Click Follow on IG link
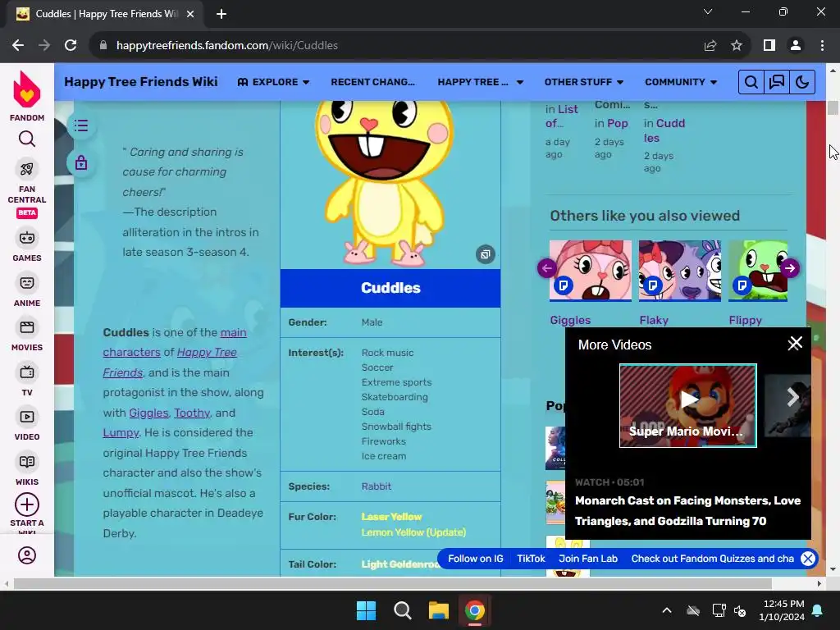 (x=476, y=559)
